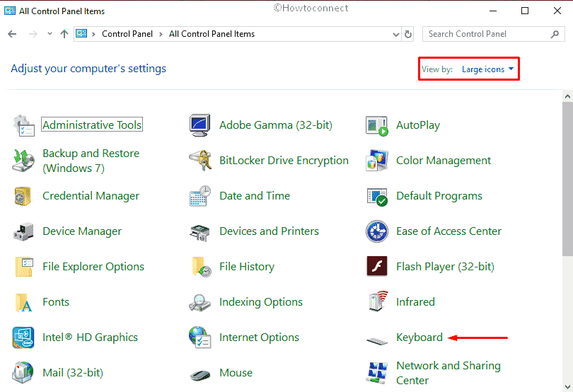Open the Color Management link
This screenshot has height=392, width=573.
point(444,161)
